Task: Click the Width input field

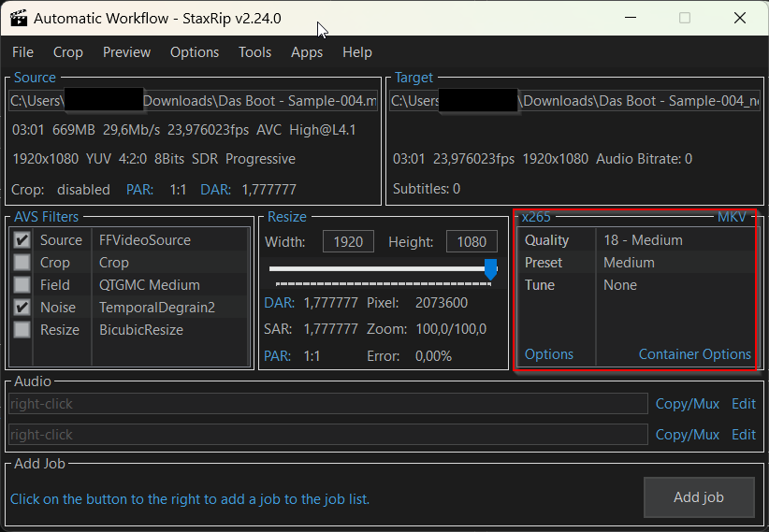Action: point(348,242)
